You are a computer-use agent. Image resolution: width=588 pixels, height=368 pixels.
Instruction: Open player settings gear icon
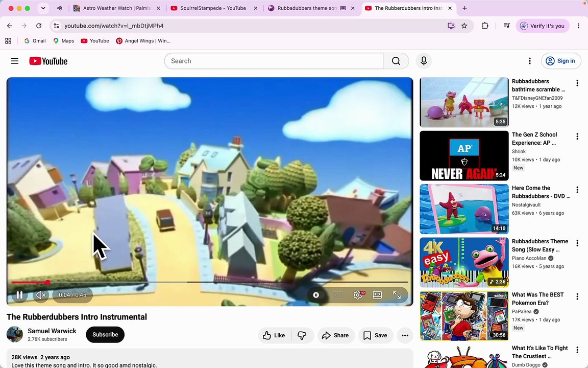pos(358,295)
